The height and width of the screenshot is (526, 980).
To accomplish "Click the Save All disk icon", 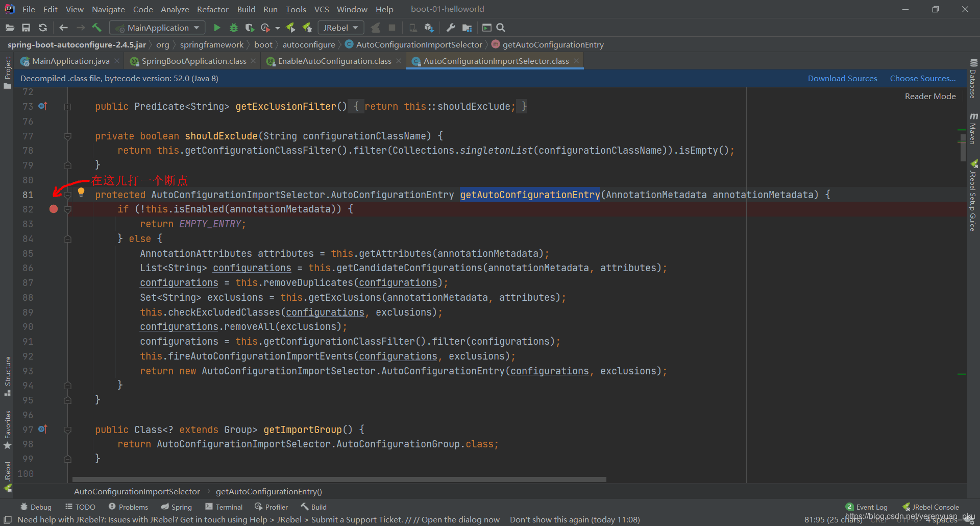I will [26, 28].
